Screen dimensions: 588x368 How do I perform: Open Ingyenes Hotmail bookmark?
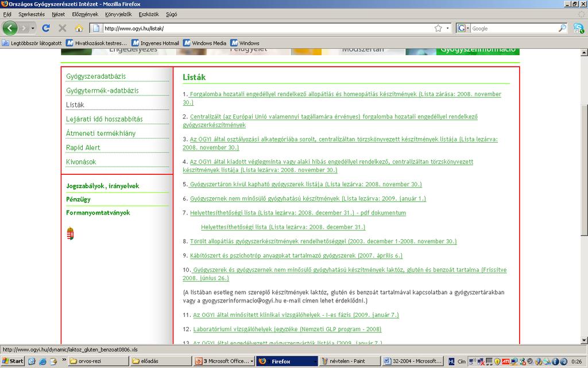[155, 43]
